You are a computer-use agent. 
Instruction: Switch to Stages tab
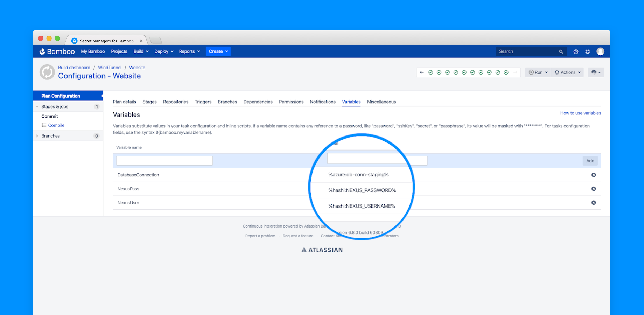pos(149,102)
